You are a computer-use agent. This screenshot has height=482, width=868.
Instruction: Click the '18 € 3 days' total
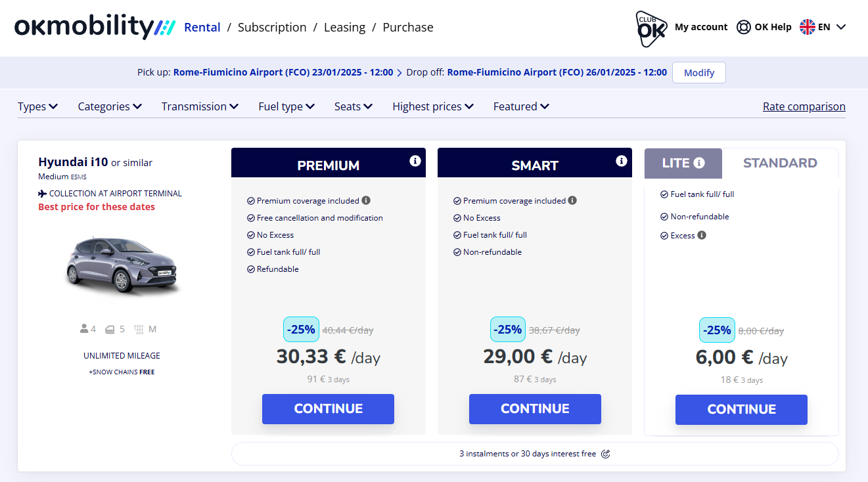(741, 380)
